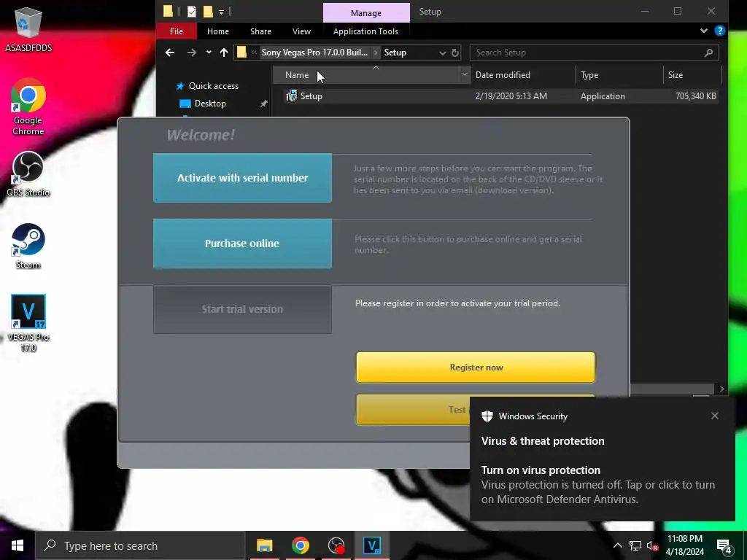This screenshot has height=560, width=747.
Task: Refresh the Setup folder view
Action: coord(455,52)
